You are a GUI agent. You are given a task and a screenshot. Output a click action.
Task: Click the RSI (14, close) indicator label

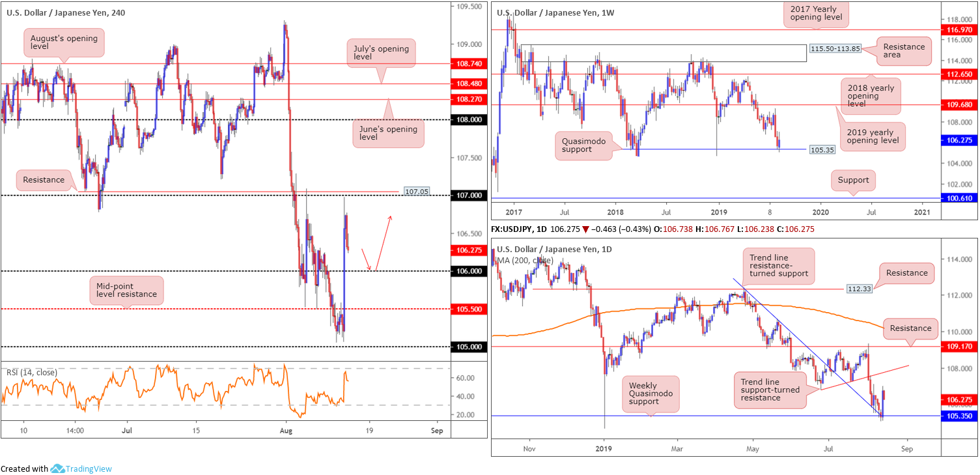pyautogui.click(x=32, y=372)
